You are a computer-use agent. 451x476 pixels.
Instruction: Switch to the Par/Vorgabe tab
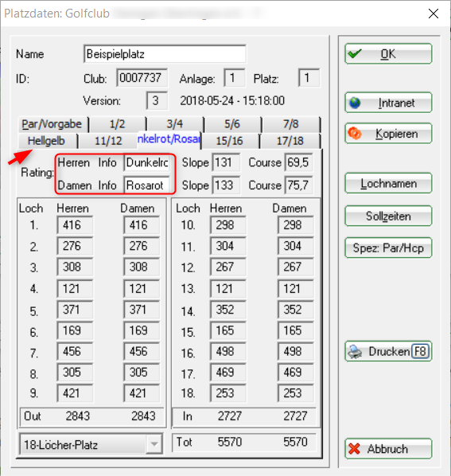[52, 124]
